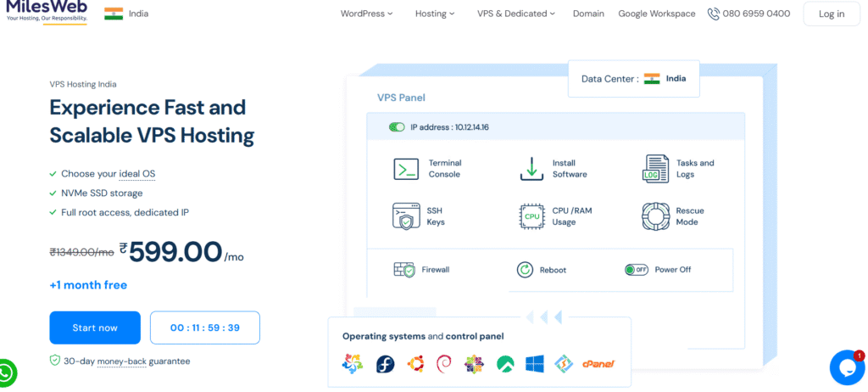
Task: Click the 080 6959 0400 phone link
Action: (x=756, y=14)
